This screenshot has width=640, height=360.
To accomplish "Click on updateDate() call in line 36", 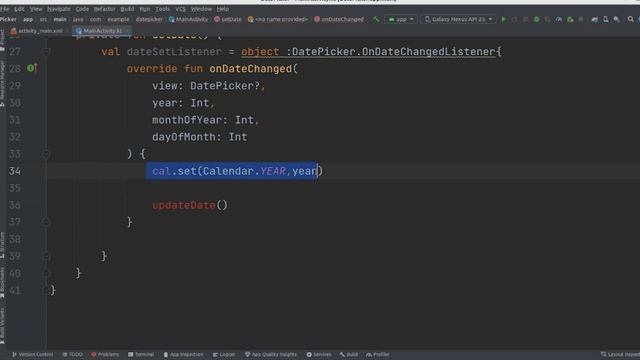I will (190, 205).
